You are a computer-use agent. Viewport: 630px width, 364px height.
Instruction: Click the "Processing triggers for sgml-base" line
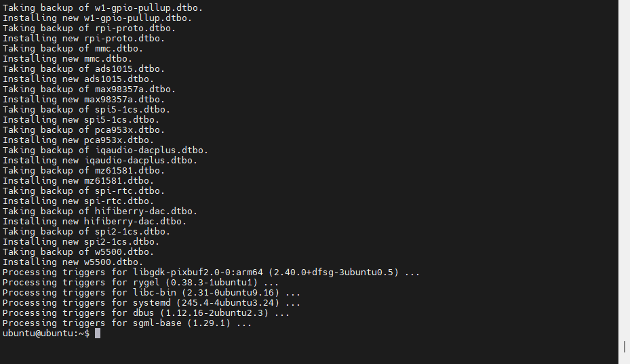127,323
